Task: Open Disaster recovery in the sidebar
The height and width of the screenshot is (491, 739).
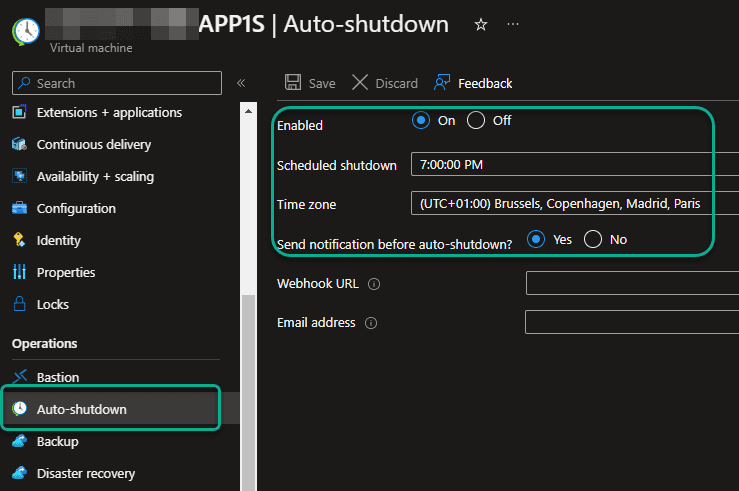Action: 85,473
